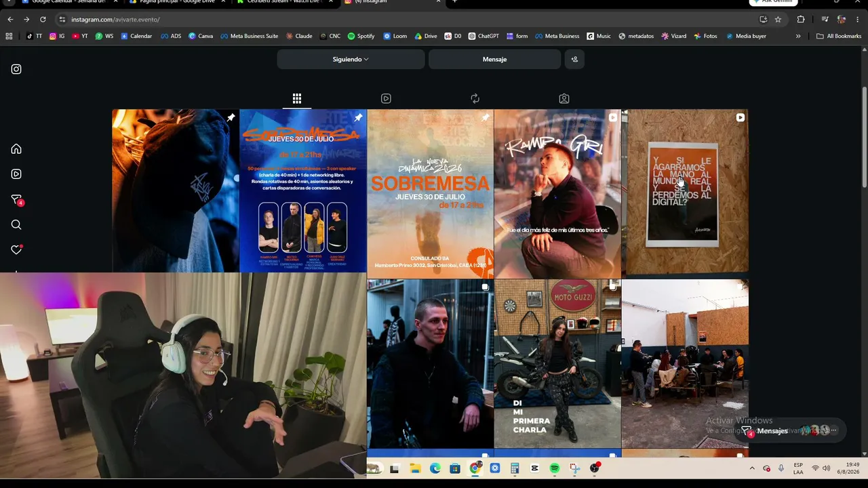Switch to Chrome in the taskbar
The width and height of the screenshot is (868, 488).
pos(475,468)
